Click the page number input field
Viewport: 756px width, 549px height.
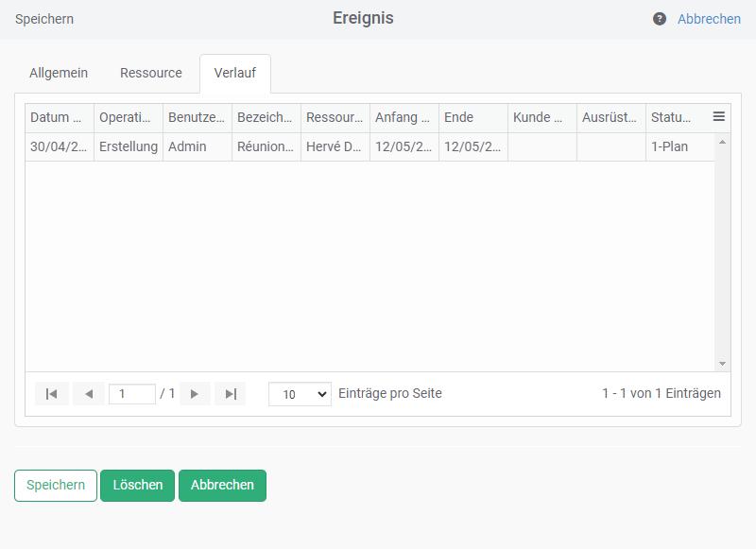coord(132,394)
